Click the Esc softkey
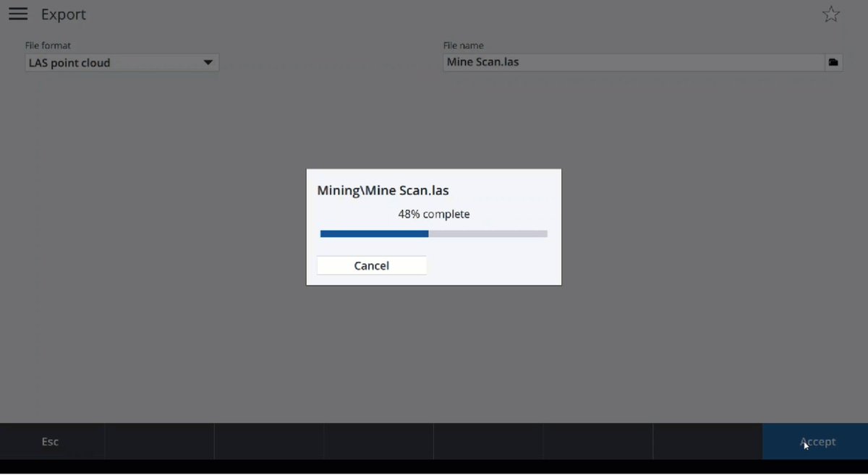 tap(52, 442)
